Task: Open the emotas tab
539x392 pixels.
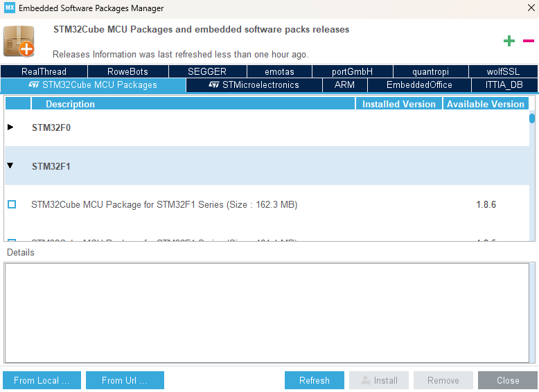Action: point(279,71)
